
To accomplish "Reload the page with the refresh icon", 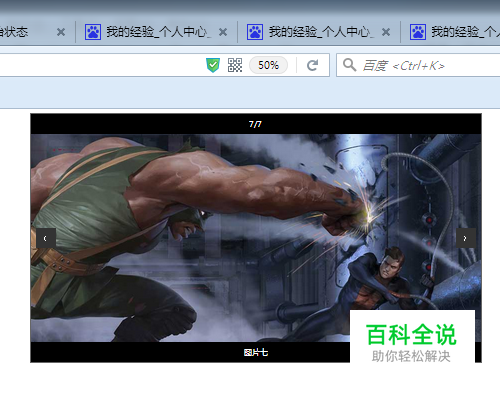I will tap(312, 65).
